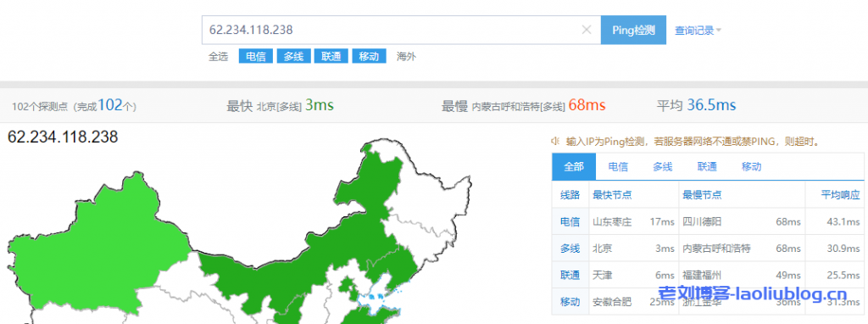Toggle the 多线 filter below search
The height and width of the screenshot is (324, 868).
pyautogui.click(x=293, y=57)
